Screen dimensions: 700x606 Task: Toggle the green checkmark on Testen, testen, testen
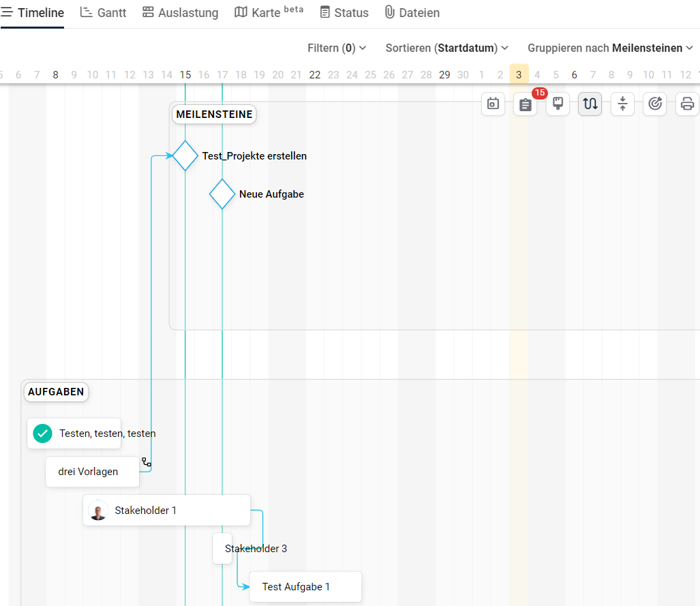42,433
